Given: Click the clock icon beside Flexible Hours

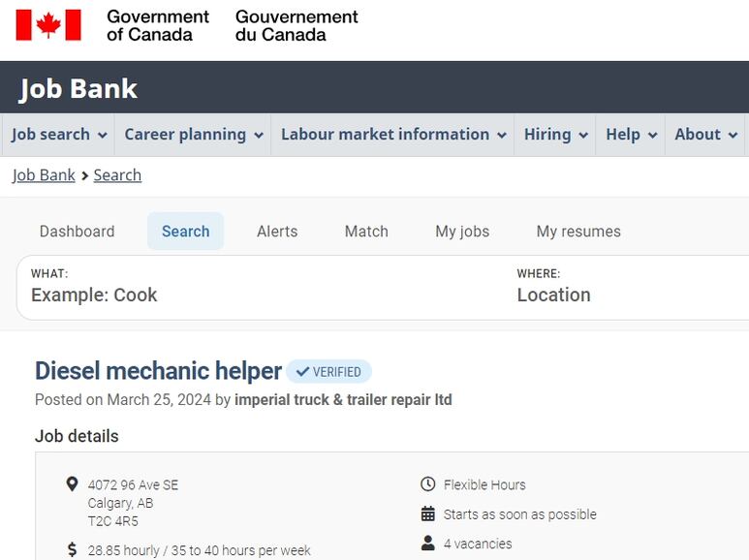Looking at the screenshot, I should [428, 484].
